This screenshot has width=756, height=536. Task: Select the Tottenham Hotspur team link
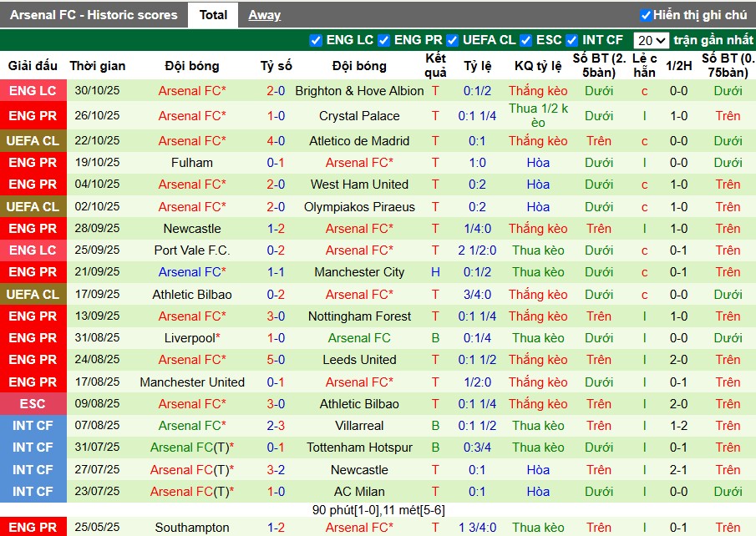point(359,448)
